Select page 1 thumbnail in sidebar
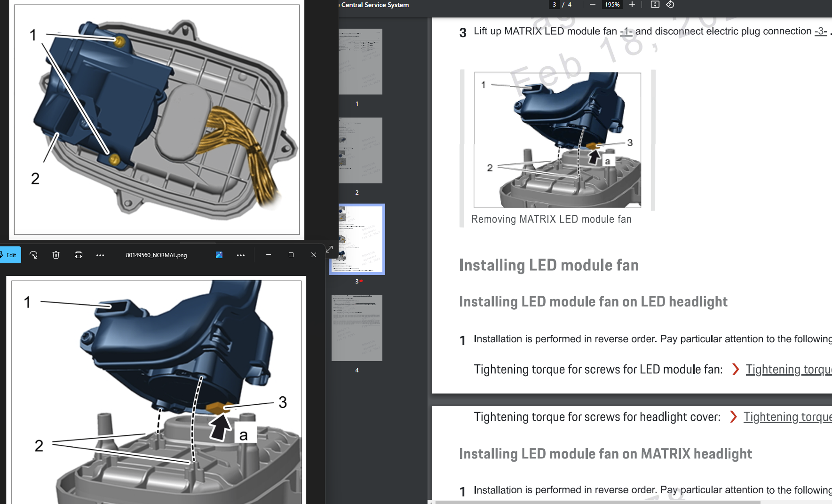This screenshot has width=832, height=504. 360,62
